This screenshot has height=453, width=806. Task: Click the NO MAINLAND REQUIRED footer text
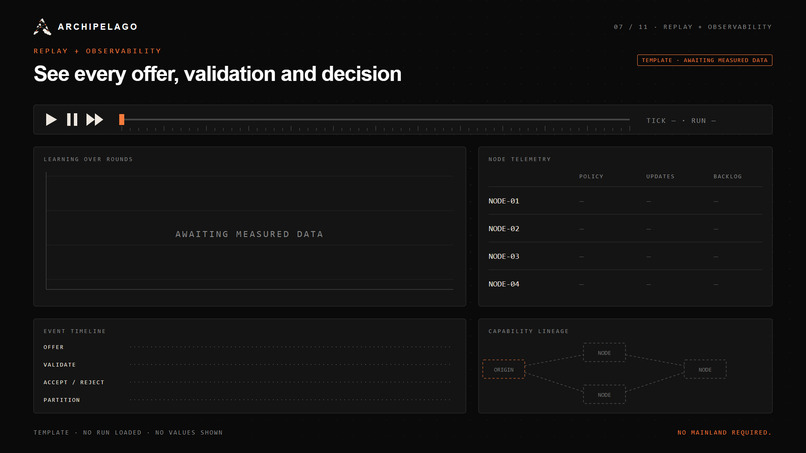(724, 432)
